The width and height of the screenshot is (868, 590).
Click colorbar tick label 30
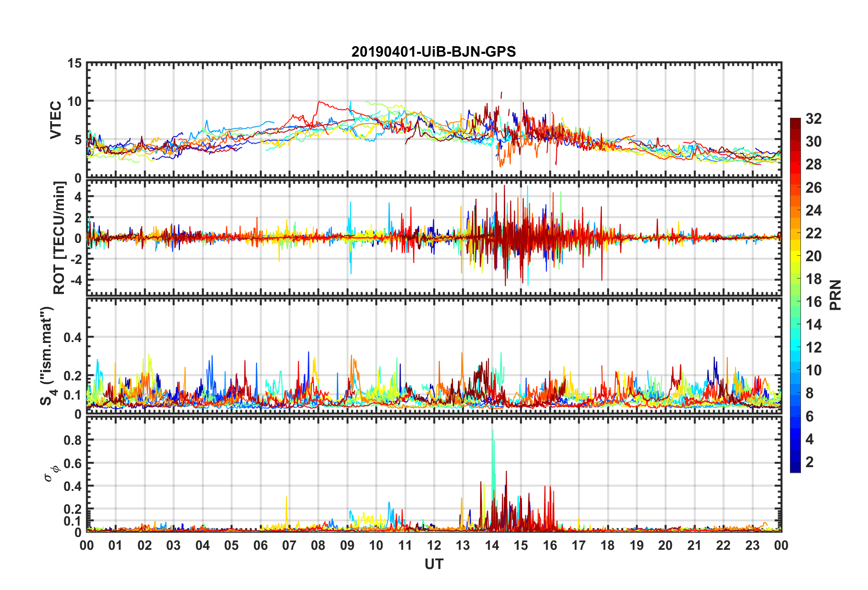(x=814, y=142)
